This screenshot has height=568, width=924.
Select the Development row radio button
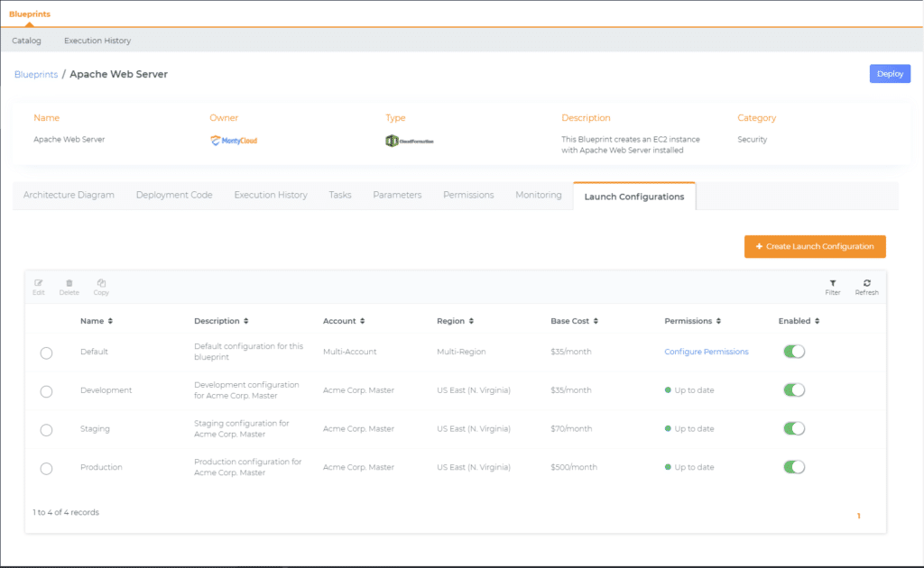pos(46,391)
